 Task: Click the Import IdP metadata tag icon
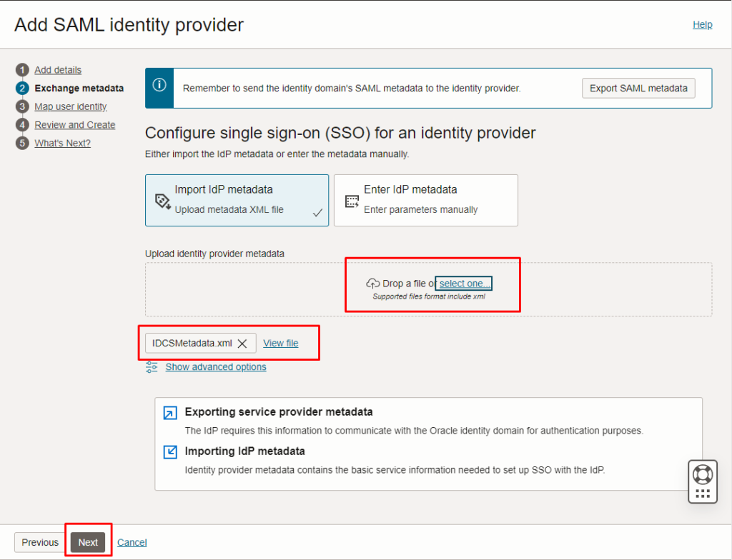(163, 201)
